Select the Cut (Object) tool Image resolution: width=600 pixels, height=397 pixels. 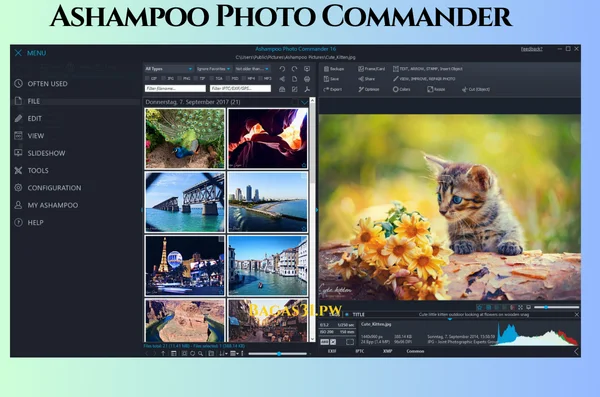[x=476, y=89]
